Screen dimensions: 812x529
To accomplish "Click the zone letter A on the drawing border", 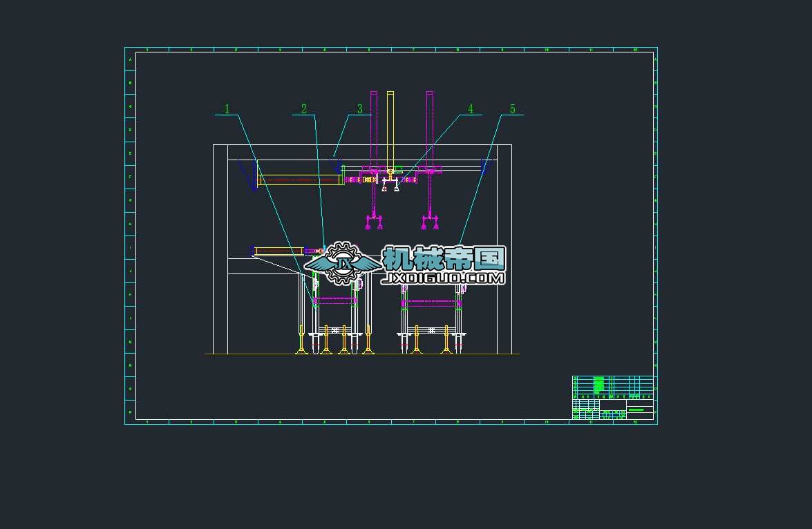I will [x=129, y=59].
